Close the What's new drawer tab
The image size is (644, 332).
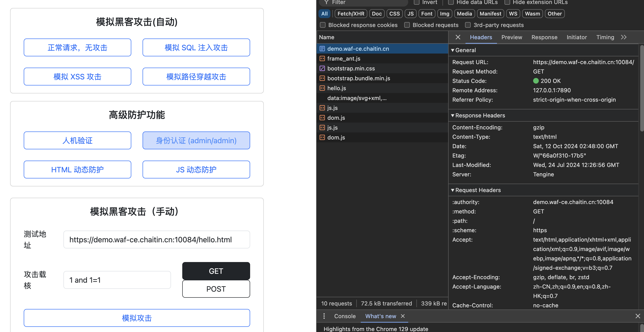point(403,316)
